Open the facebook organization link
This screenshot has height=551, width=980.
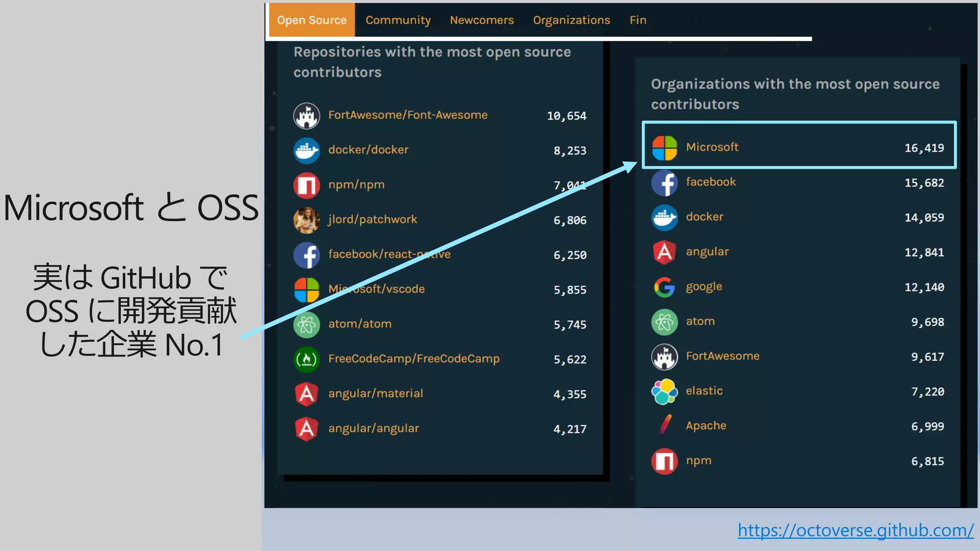point(711,182)
